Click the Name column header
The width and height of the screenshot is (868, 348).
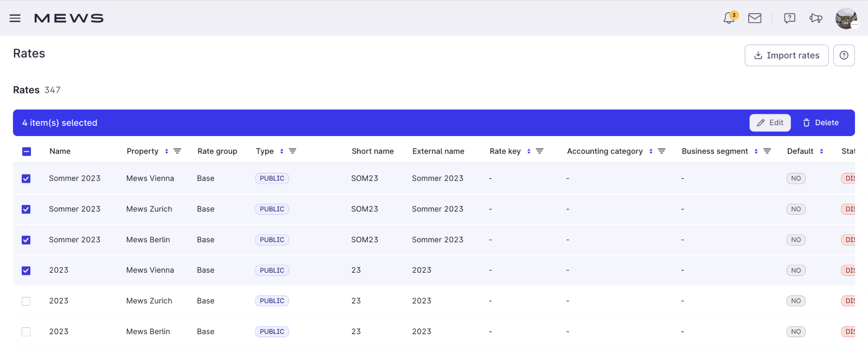coord(60,151)
